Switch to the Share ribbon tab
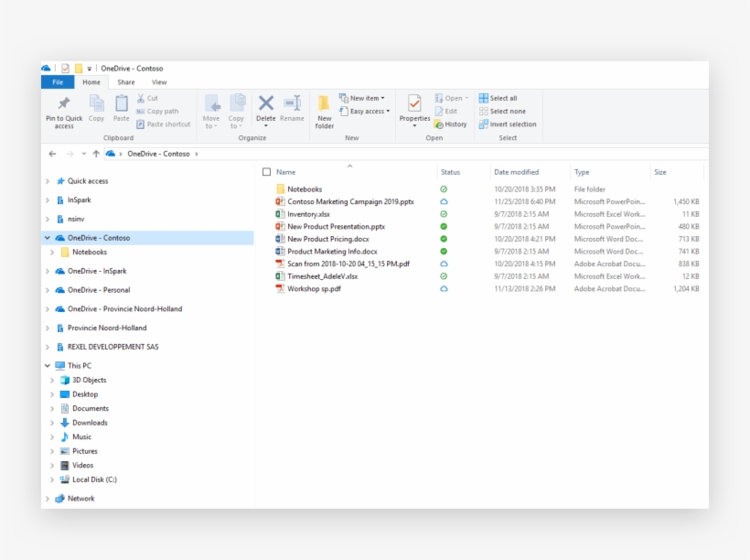This screenshot has height=560, width=750. [x=126, y=82]
